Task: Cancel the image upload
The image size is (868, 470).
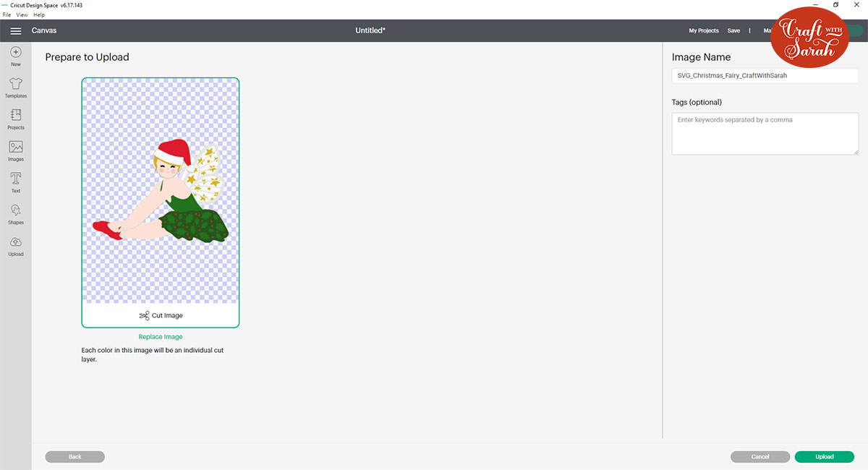Action: coord(759,456)
